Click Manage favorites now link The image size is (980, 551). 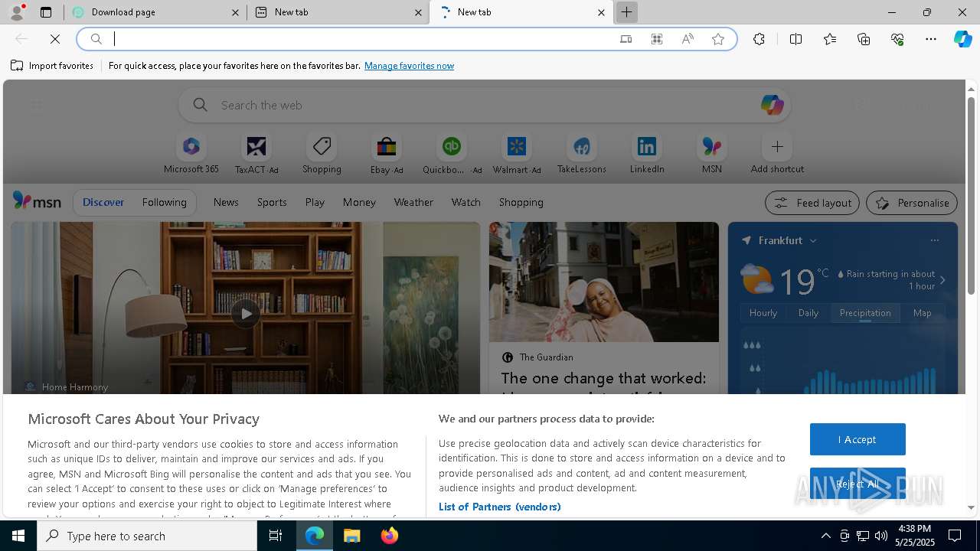[409, 66]
